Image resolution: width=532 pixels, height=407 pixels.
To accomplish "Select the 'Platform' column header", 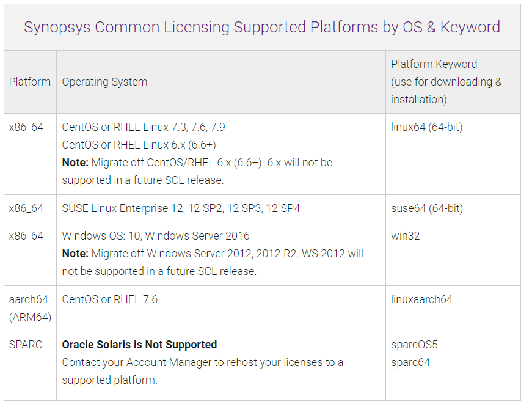I will coord(30,82).
